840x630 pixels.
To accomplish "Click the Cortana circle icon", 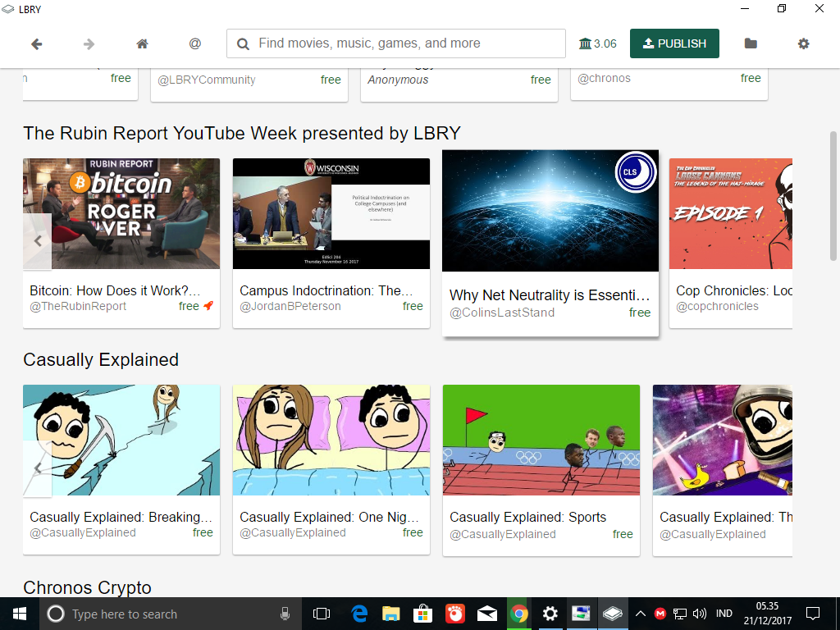I will 56,614.
